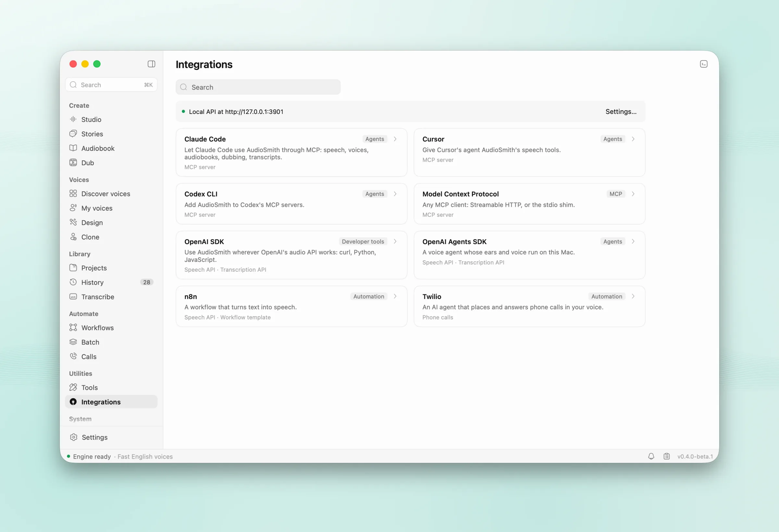779x532 pixels.
Task: Click the Claude Code card title
Action: click(205, 139)
